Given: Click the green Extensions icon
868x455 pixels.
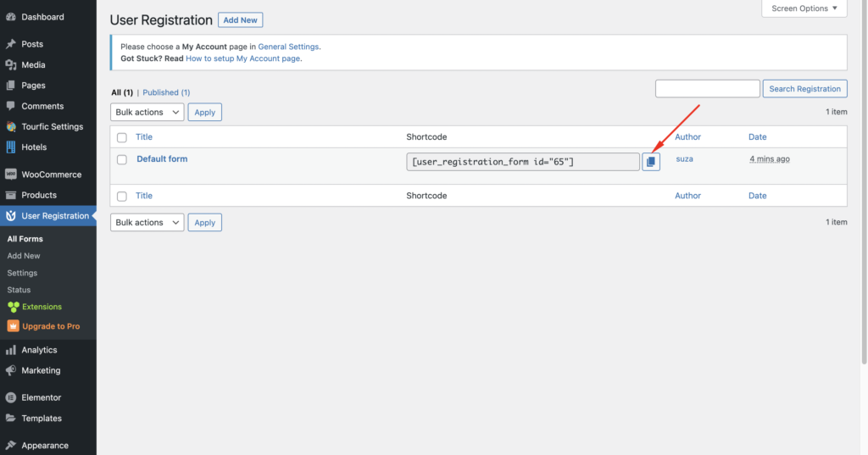Looking at the screenshot, I should point(14,307).
